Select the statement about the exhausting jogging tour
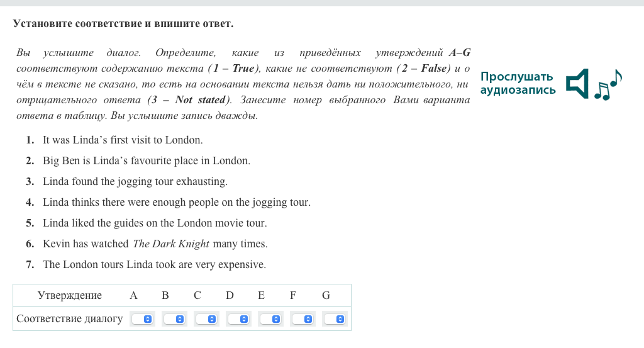 point(135,181)
